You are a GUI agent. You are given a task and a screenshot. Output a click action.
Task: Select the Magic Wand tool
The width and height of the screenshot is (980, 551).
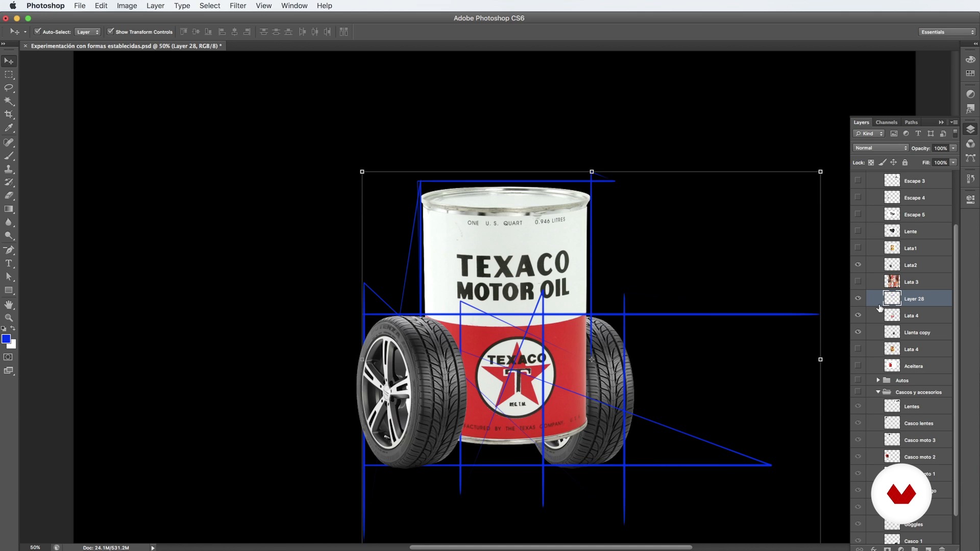(9, 101)
